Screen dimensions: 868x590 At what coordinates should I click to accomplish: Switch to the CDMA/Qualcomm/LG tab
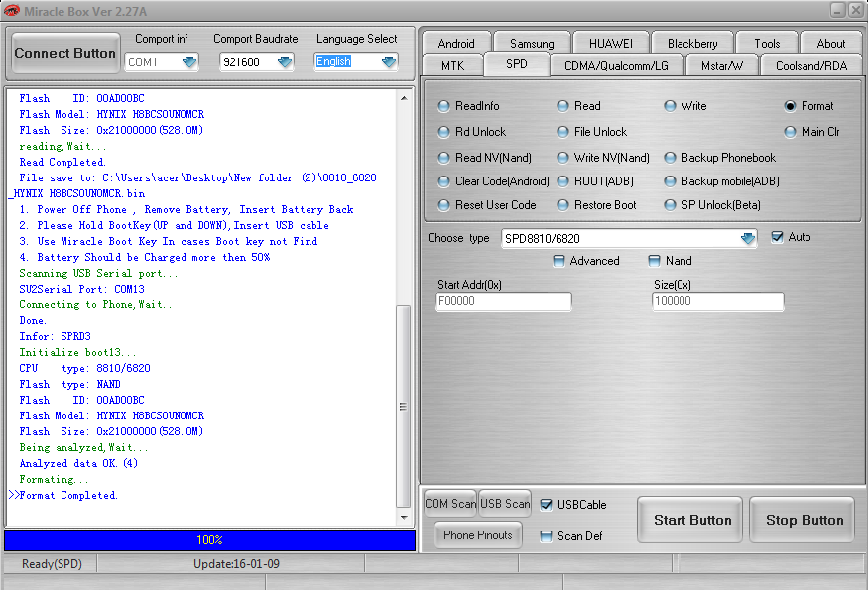point(616,65)
